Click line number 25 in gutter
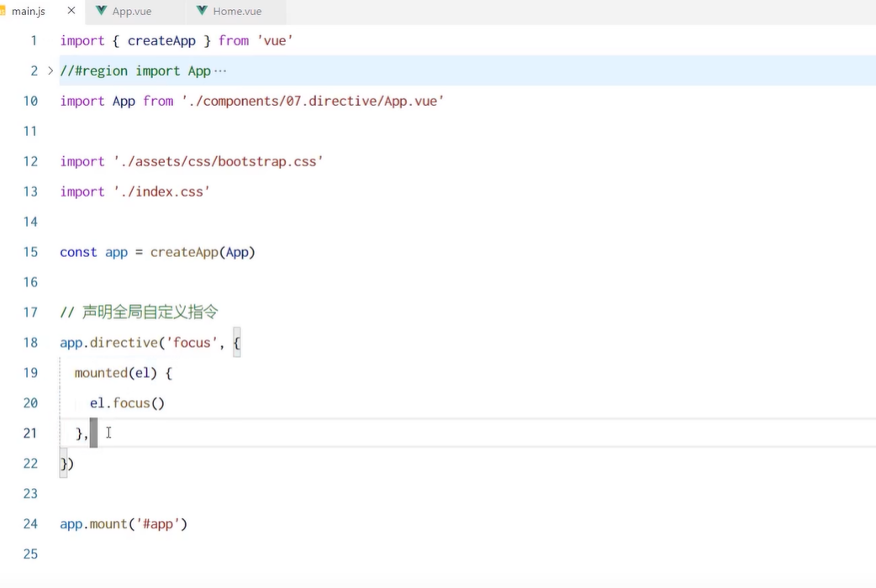This screenshot has height=588, width=876. (30, 554)
